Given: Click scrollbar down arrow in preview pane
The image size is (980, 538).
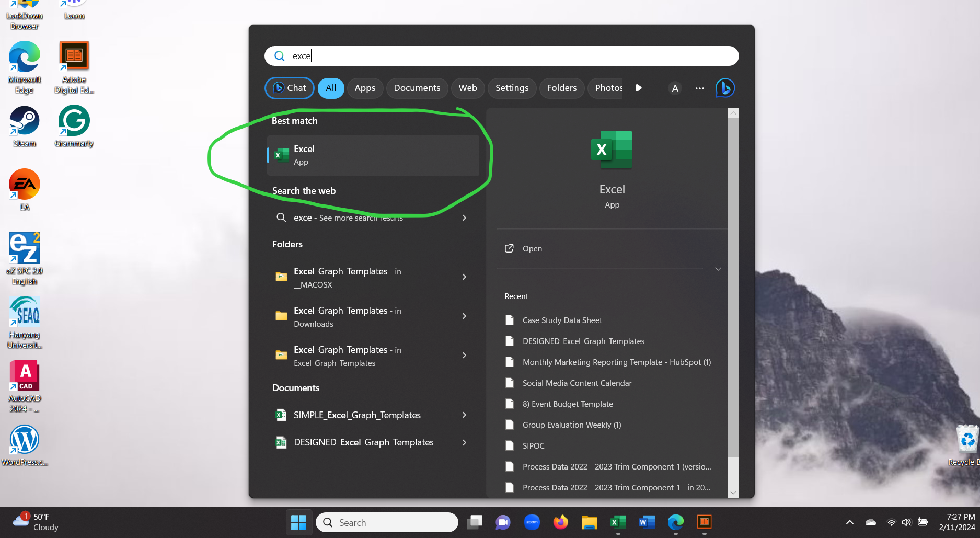Looking at the screenshot, I should pyautogui.click(x=733, y=493).
